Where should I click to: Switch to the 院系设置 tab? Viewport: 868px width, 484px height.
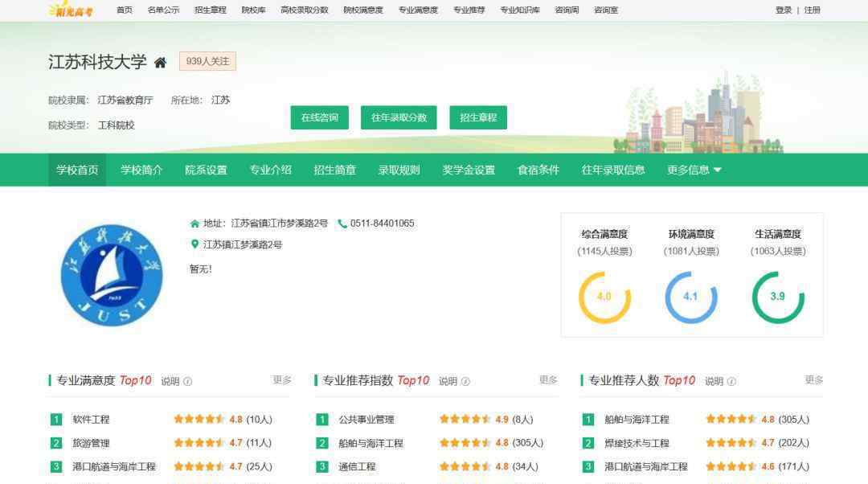(206, 170)
